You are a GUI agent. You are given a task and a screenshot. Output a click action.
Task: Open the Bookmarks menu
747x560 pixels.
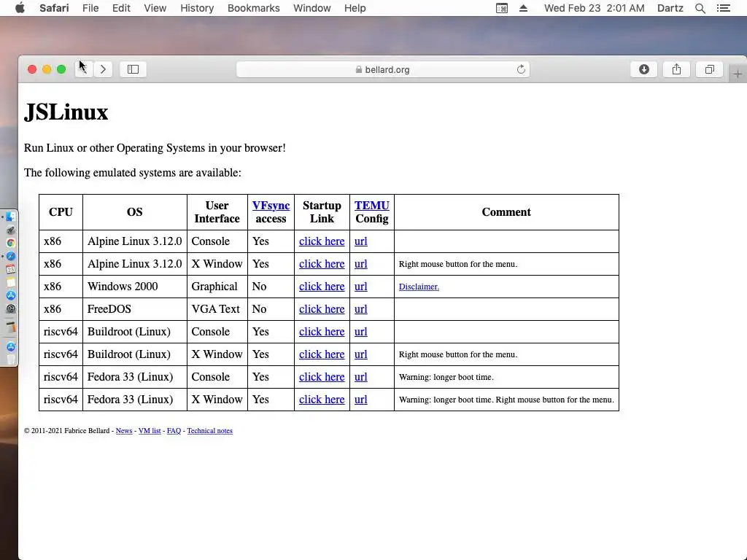253,8
